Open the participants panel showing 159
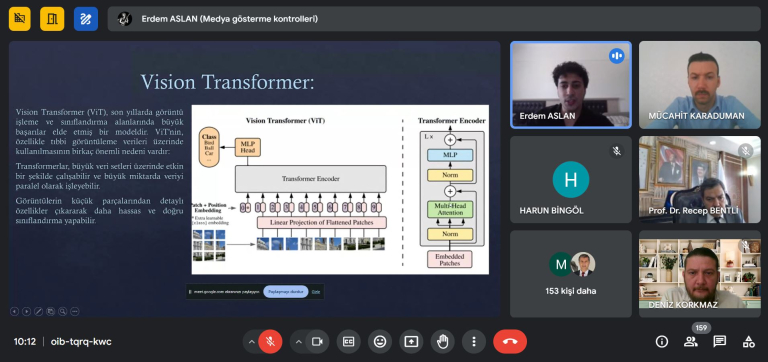The height and width of the screenshot is (362, 768). point(691,342)
